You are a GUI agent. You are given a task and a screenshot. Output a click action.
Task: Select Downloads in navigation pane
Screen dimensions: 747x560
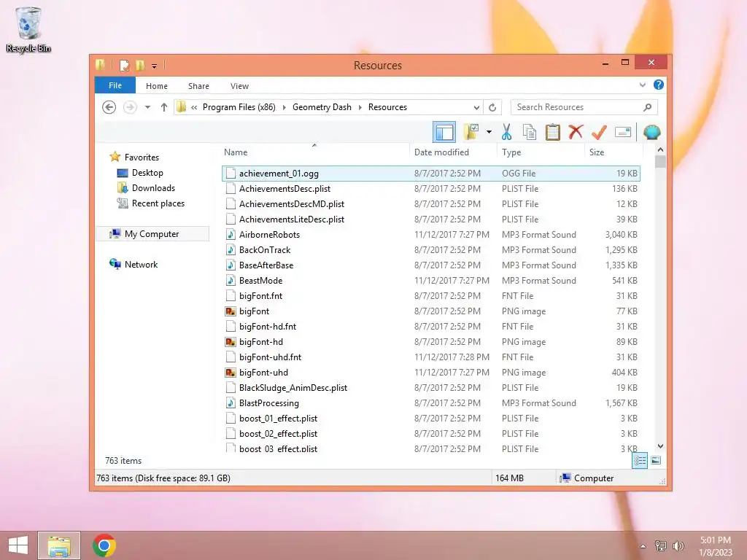[x=153, y=187]
